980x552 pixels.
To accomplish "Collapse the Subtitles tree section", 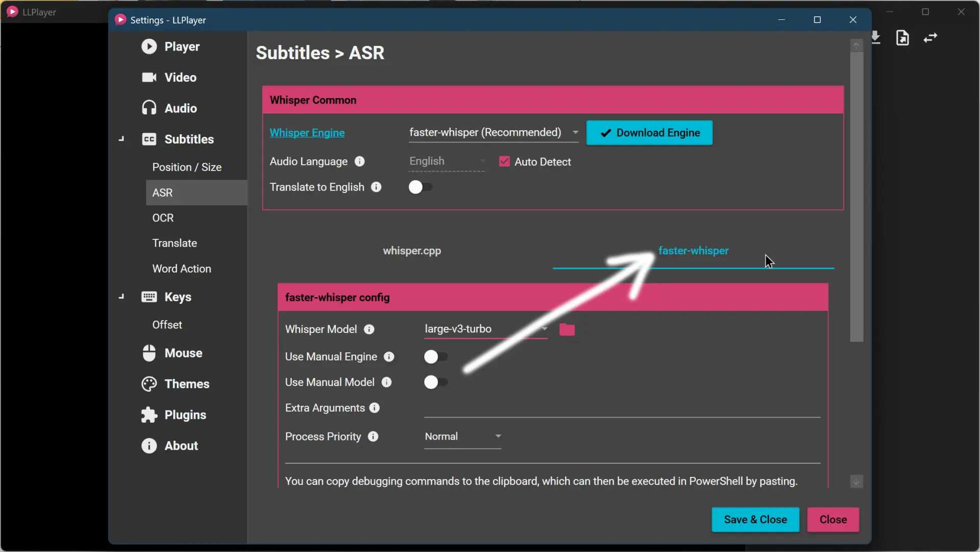I will coord(121,139).
